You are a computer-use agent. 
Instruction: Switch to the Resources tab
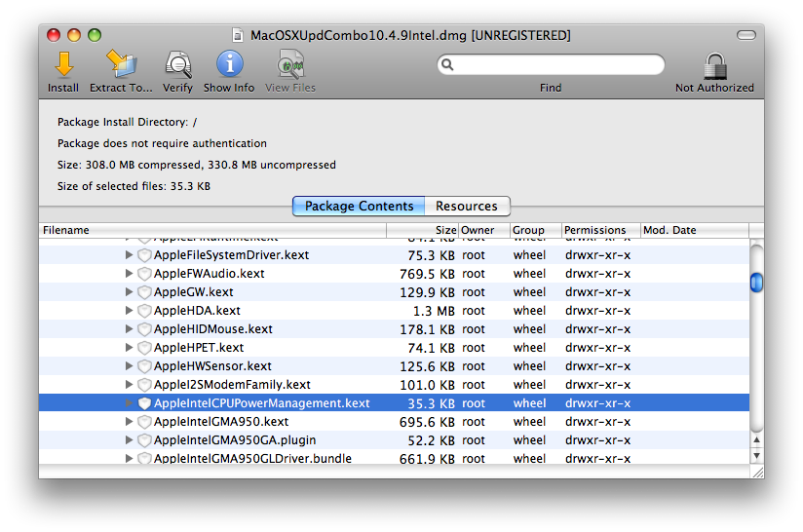tap(467, 207)
